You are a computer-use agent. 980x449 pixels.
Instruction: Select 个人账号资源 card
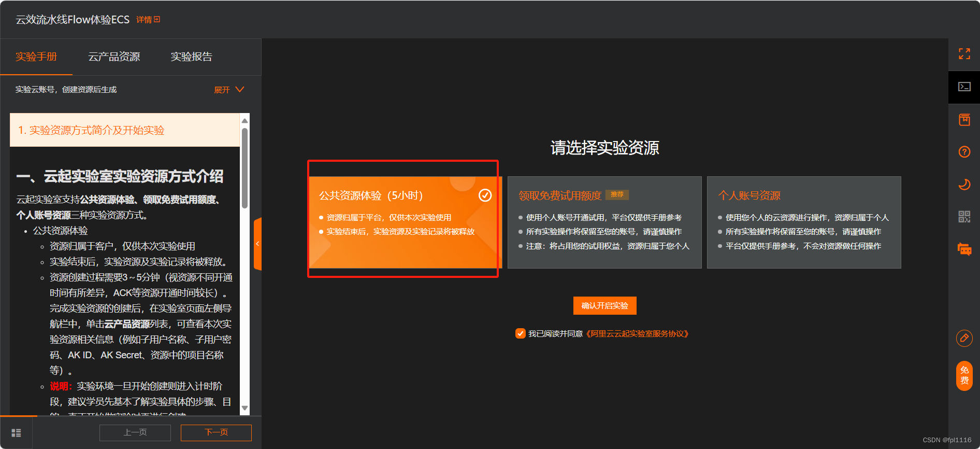804,222
